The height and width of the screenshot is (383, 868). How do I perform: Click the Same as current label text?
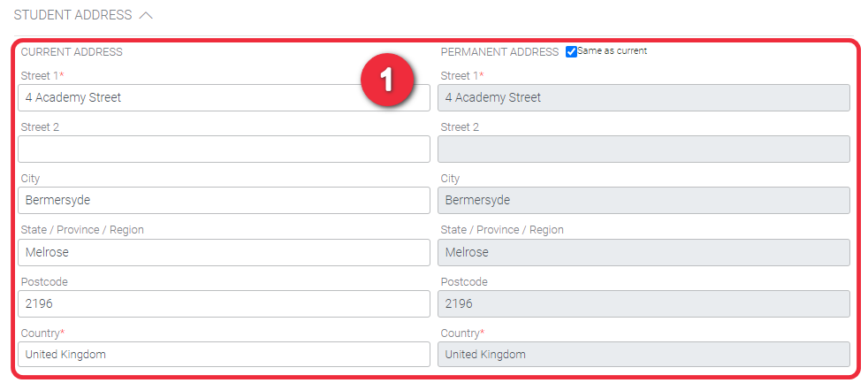click(613, 51)
